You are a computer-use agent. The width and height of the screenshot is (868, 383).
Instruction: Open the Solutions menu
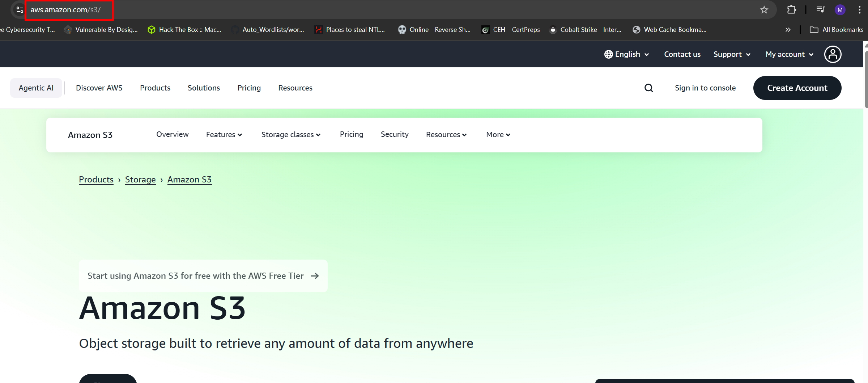click(204, 88)
